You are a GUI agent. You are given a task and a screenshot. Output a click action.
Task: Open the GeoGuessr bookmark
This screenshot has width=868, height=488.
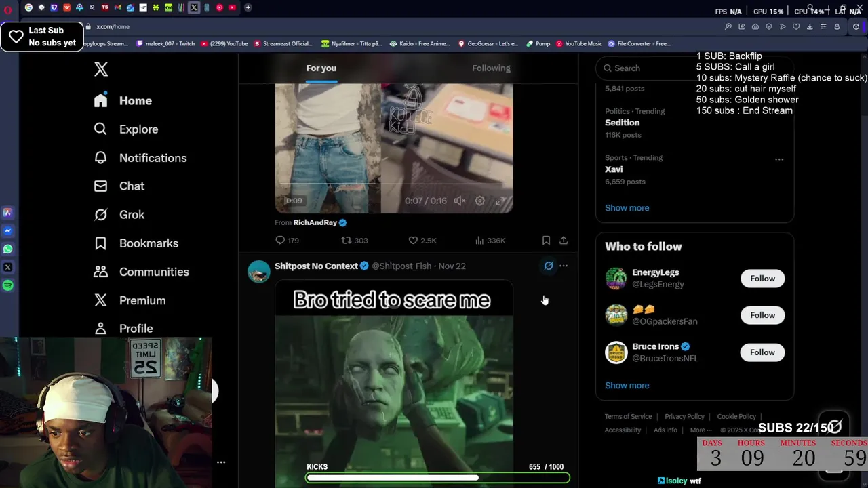click(488, 43)
